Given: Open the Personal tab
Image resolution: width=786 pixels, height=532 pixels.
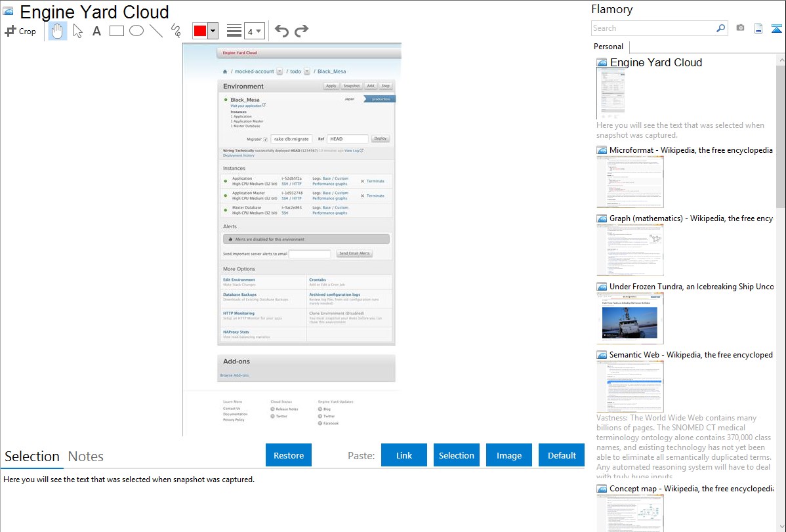Looking at the screenshot, I should click(608, 47).
